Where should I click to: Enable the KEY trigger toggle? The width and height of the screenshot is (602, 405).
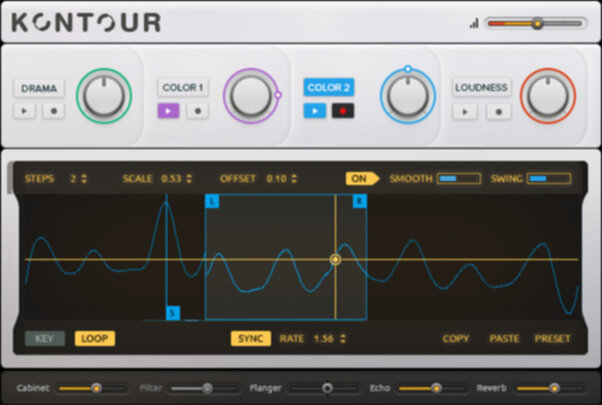coord(44,338)
